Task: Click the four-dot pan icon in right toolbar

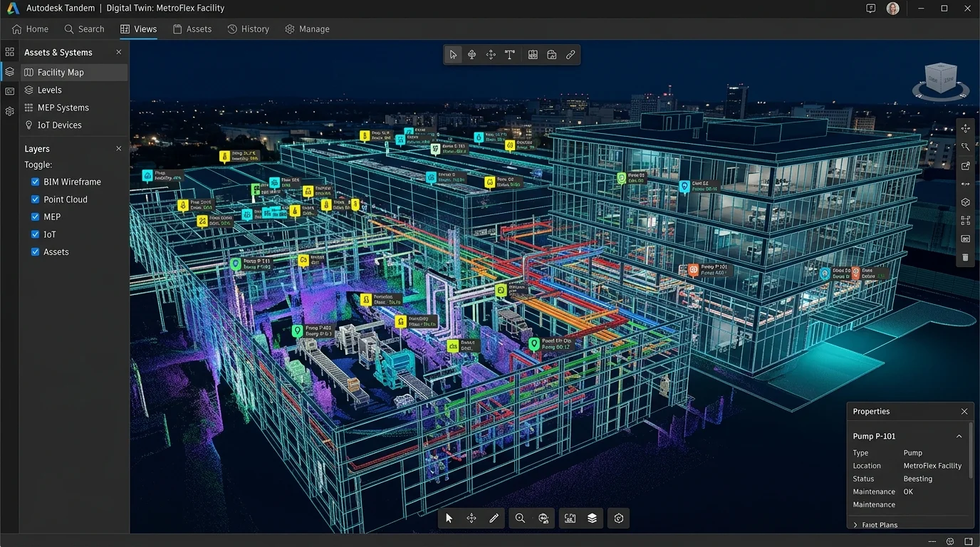Action: tap(966, 128)
